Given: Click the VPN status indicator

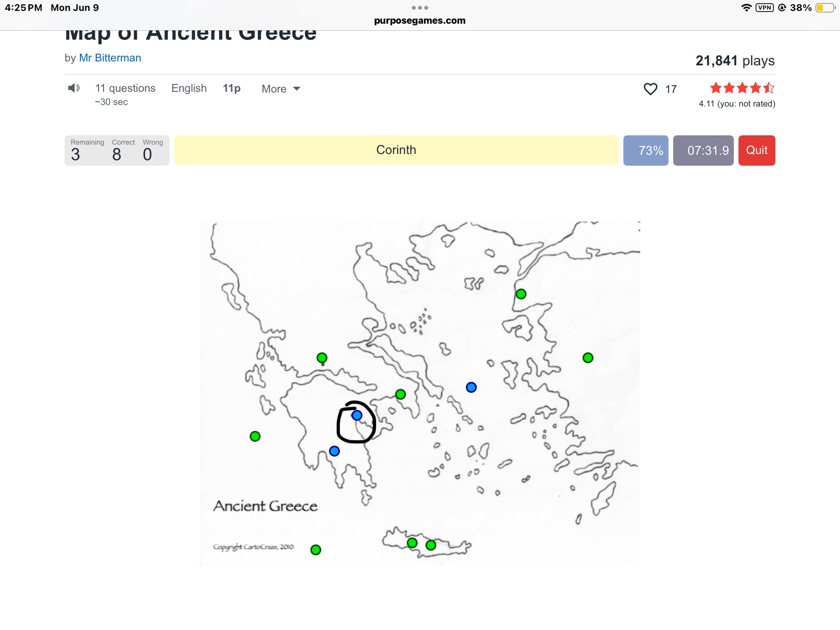Looking at the screenshot, I should 765,8.
